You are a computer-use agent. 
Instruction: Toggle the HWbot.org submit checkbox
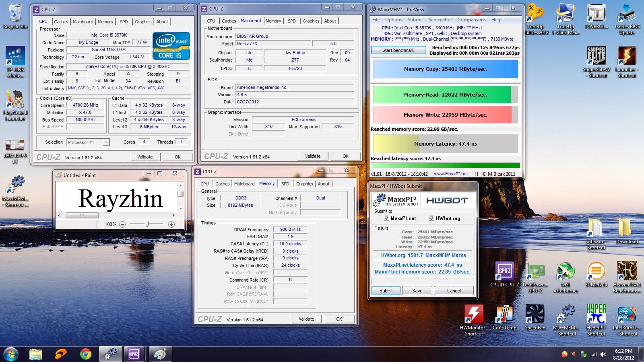(x=431, y=218)
